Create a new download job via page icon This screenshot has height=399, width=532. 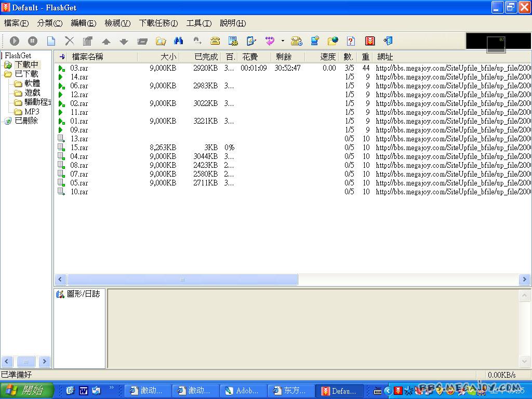pyautogui.click(x=51, y=41)
